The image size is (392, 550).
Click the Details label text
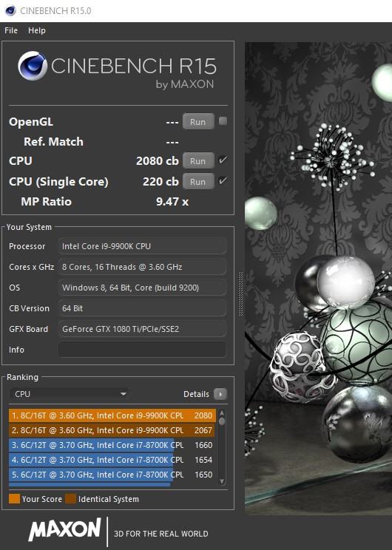coord(196,394)
